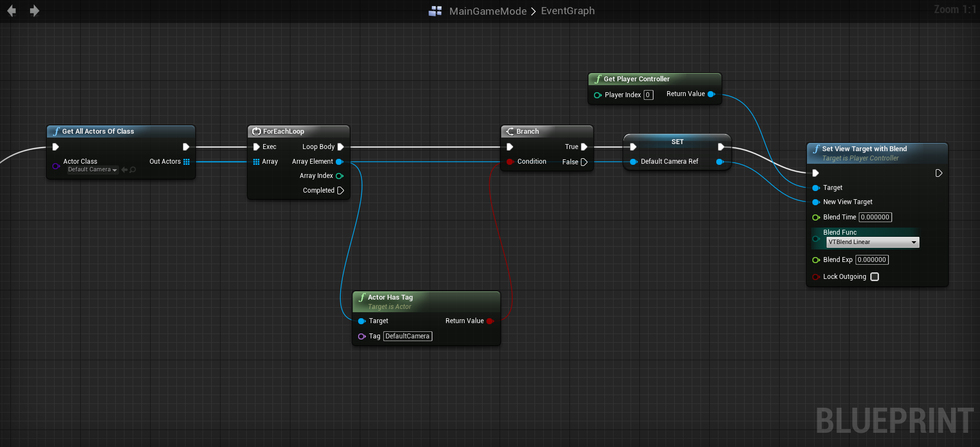Select the Actor Has Tag node title
The height and width of the screenshot is (447, 980).
coord(390,297)
